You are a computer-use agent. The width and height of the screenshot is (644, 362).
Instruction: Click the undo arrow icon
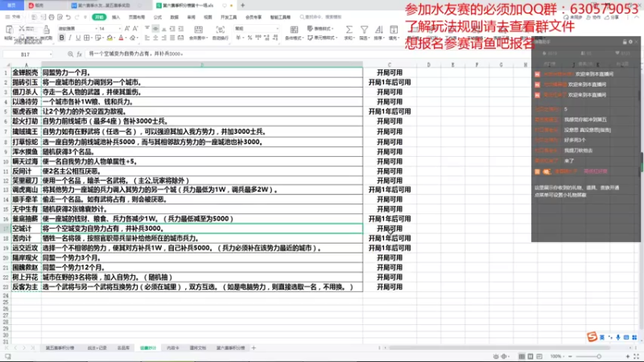68,17
